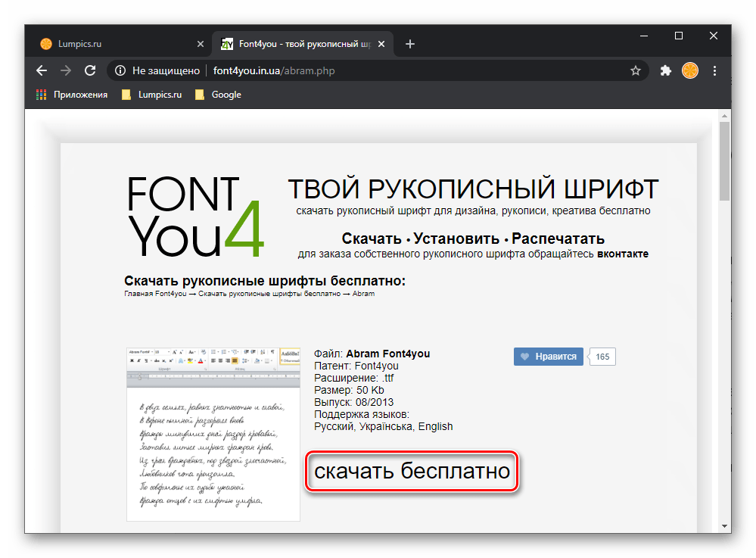Click the browser back arrow
This screenshot has width=756, height=558.
click(42, 70)
